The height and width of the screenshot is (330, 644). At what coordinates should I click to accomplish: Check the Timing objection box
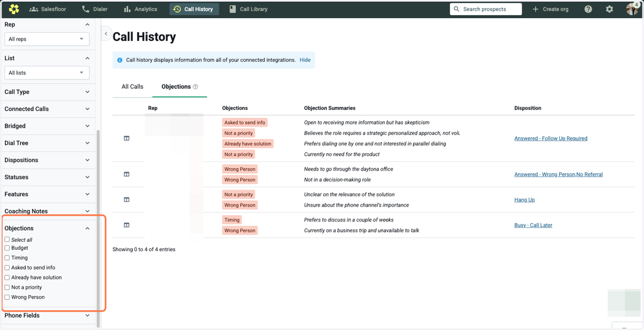(7, 258)
